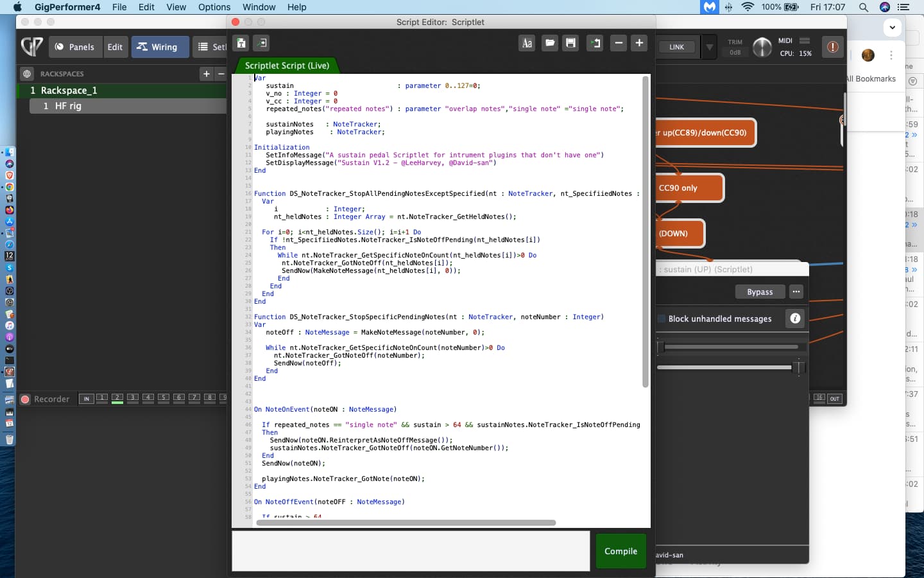Click the import script icon beside save icon

261,43
